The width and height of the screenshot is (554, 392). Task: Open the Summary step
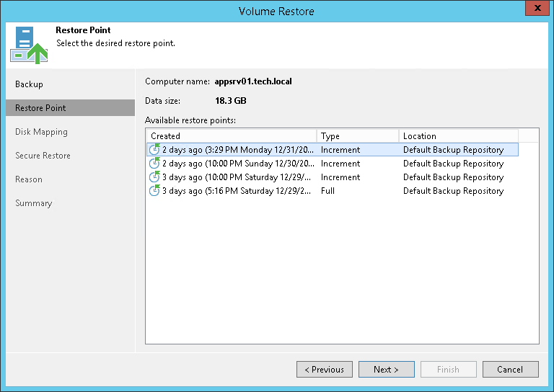34,203
